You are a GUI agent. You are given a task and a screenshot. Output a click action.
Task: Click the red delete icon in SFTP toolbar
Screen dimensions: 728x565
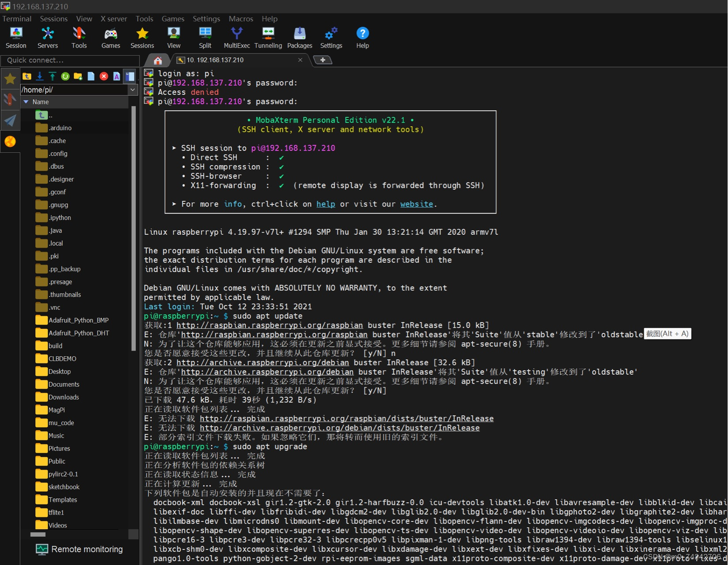coord(104,76)
